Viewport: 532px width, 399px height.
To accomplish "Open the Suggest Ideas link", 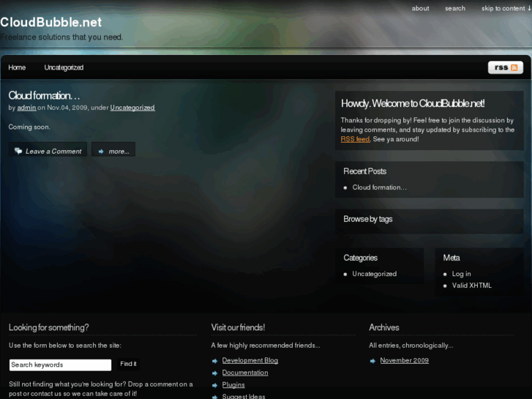I will click(244, 396).
